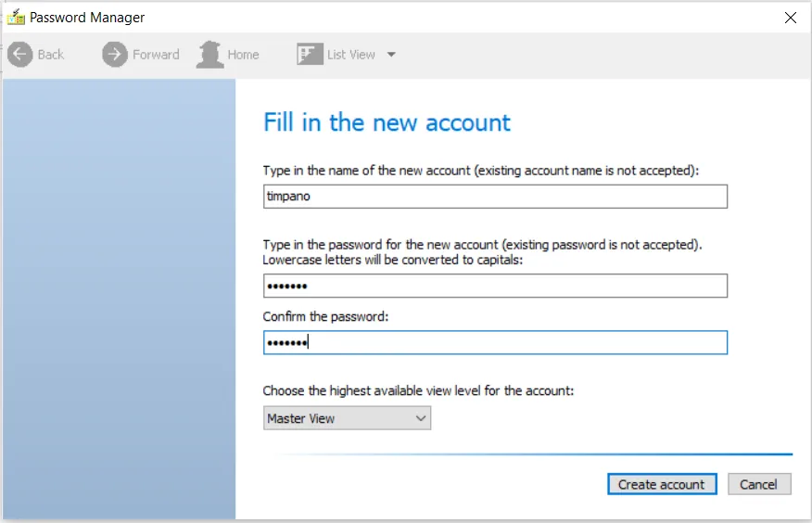Click the List View icon

click(310, 54)
